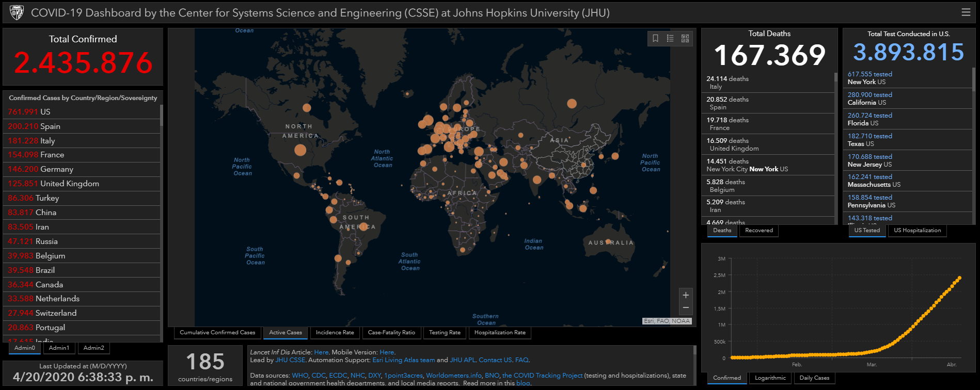
Task: Select New York City entry in deaths list
Action: point(768,165)
